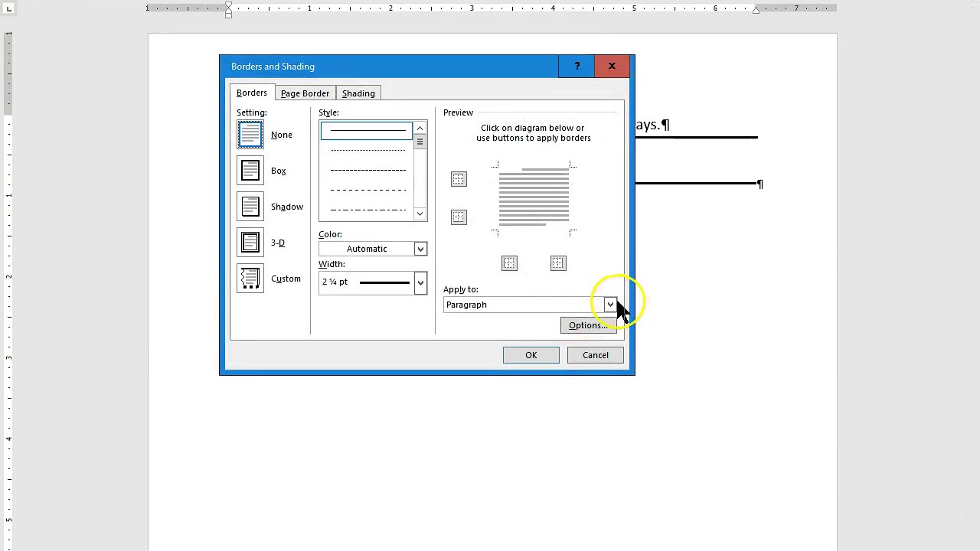
Task: Toggle bottom border button in Preview
Action: (459, 217)
